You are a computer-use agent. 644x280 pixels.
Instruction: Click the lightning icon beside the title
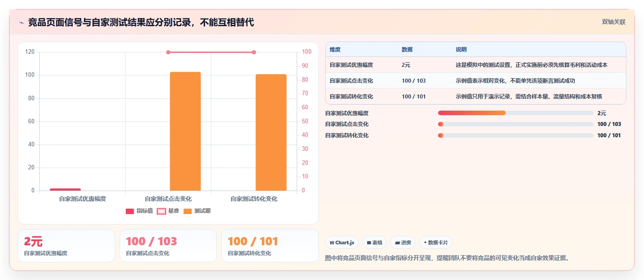(21, 22)
